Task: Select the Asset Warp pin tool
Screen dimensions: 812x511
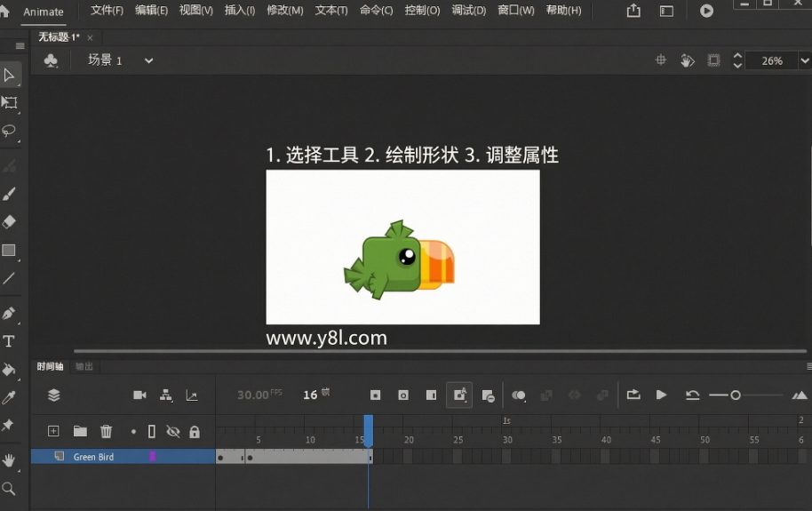Action: click(8, 425)
